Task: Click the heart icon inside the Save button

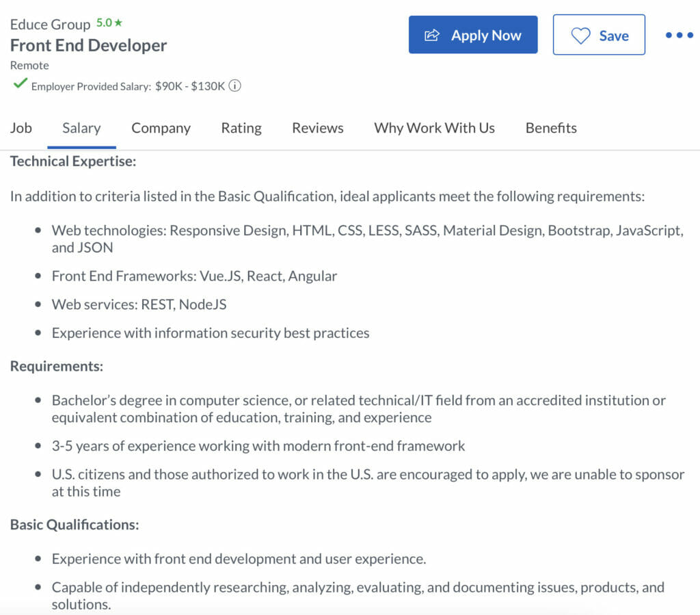Action: [x=582, y=36]
